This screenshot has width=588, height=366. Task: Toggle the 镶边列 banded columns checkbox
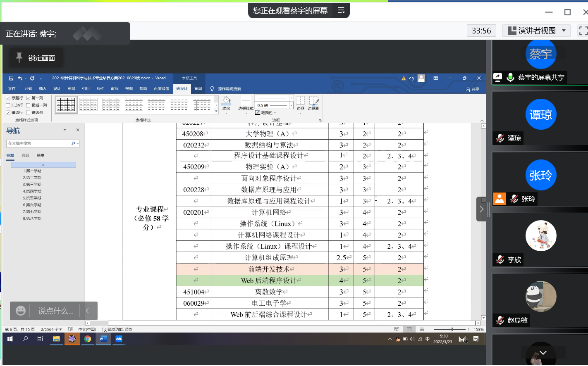click(x=28, y=112)
